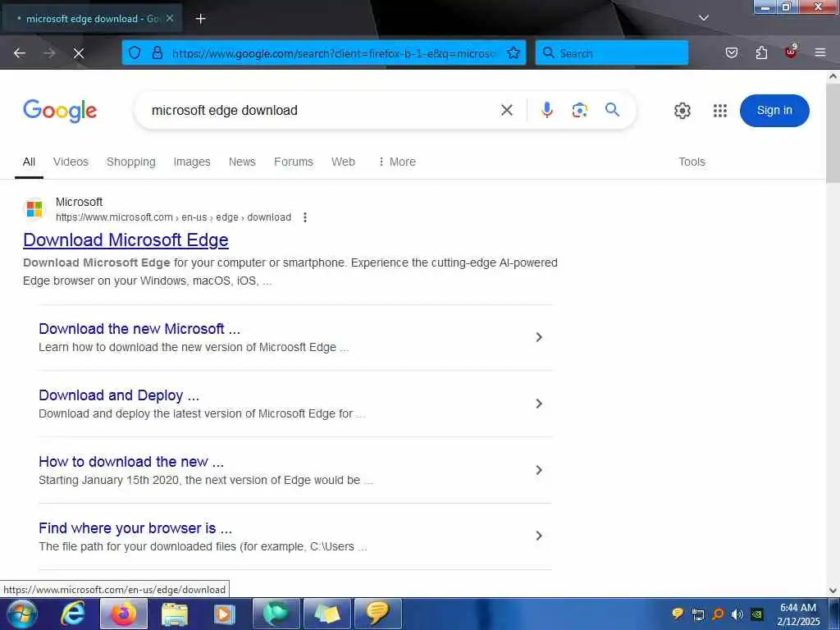Open Windows Media Player taskbar icon
This screenshot has width=840, height=630.
pyautogui.click(x=224, y=614)
